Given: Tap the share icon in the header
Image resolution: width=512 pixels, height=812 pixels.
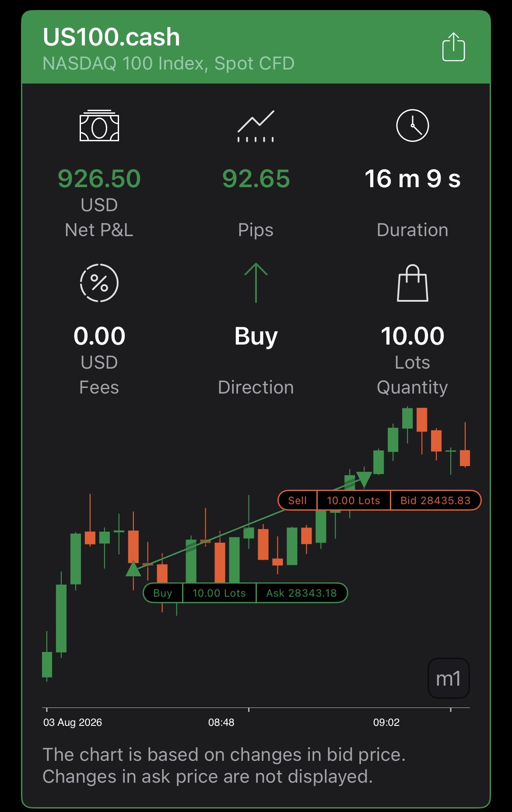Looking at the screenshot, I should click(x=453, y=47).
